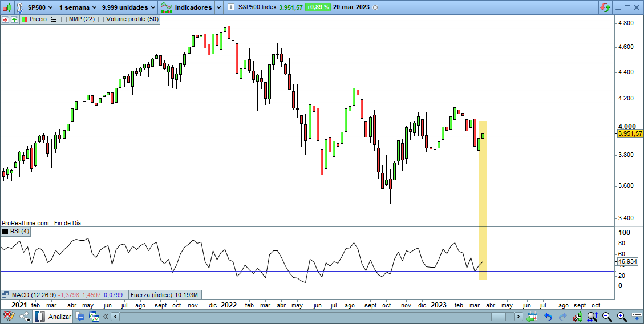Click the yellow 3.951,57 price label
Viewport: 644px width, 324px height.
pos(630,134)
